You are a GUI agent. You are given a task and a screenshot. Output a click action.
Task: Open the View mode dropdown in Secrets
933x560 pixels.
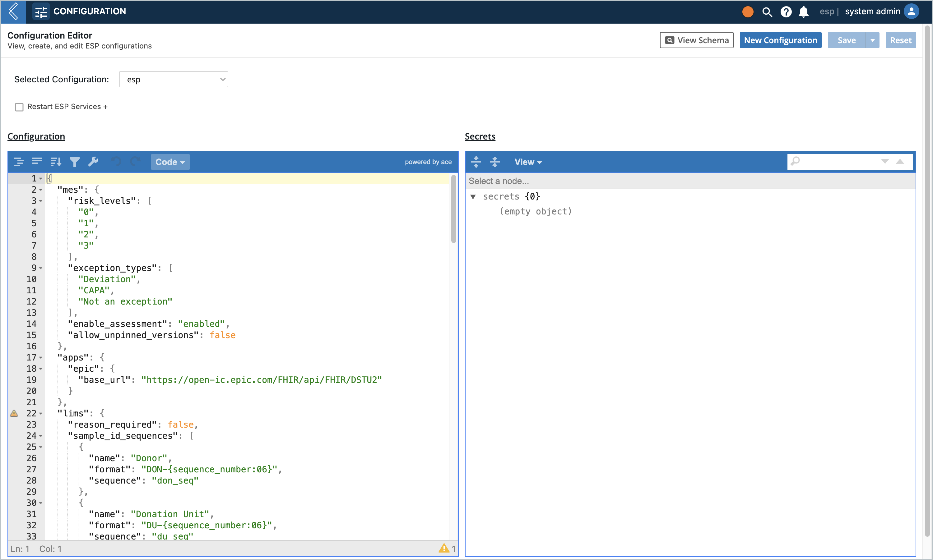(x=528, y=162)
